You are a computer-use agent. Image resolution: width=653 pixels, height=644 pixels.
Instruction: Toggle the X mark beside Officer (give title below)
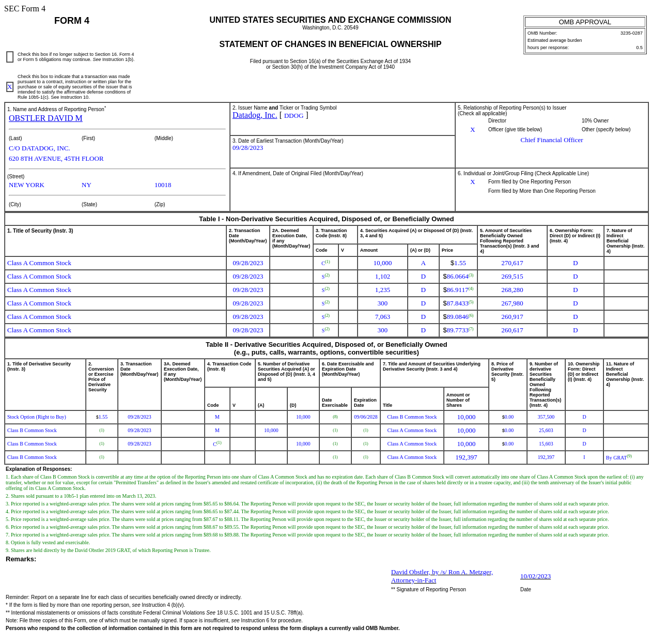click(473, 130)
